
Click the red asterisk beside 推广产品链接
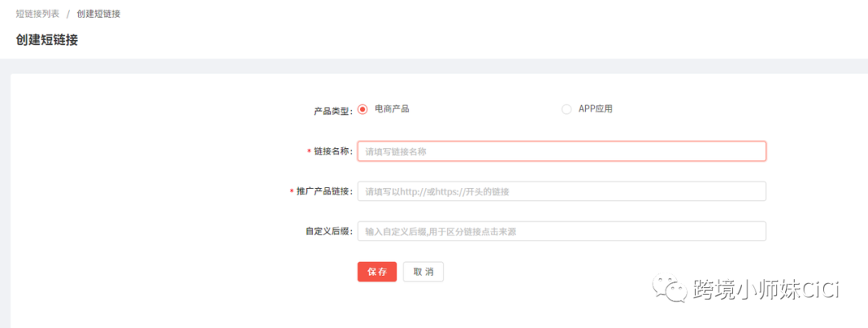click(x=292, y=191)
